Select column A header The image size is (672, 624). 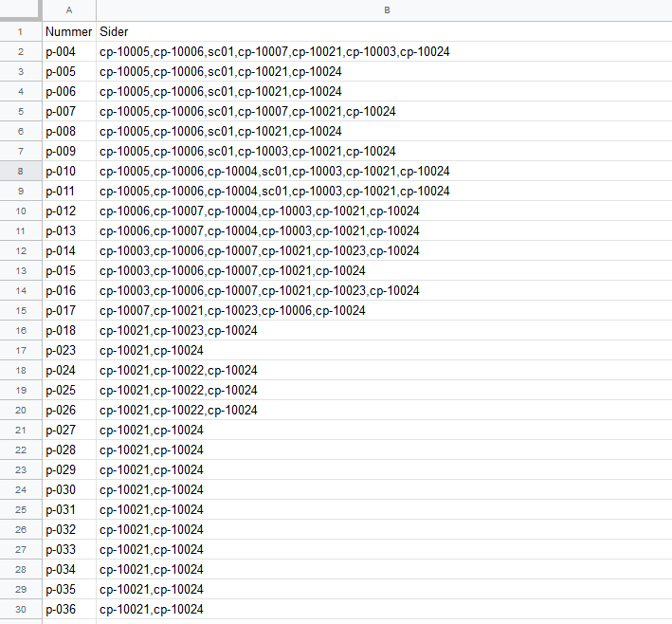coord(69,10)
